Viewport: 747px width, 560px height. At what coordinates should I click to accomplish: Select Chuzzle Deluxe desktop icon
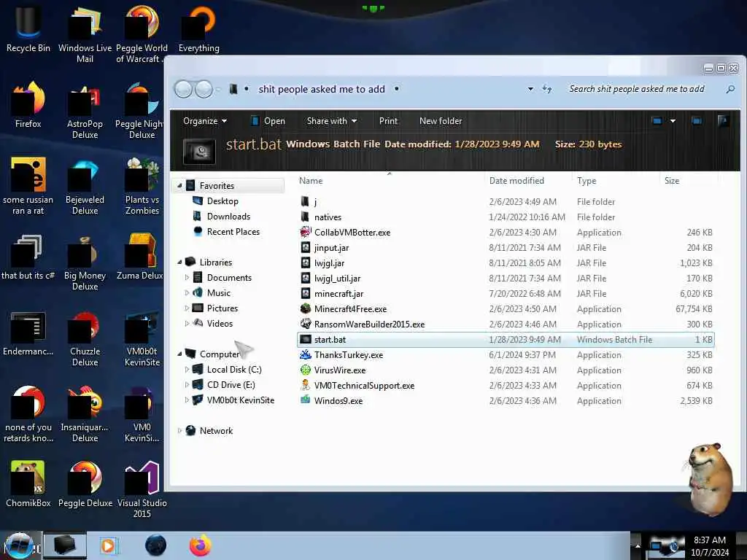(x=85, y=338)
